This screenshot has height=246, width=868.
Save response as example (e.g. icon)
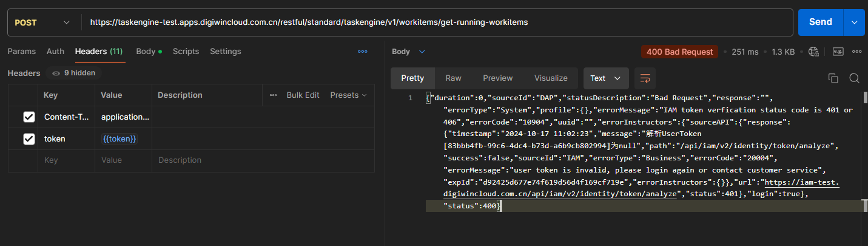click(838, 52)
